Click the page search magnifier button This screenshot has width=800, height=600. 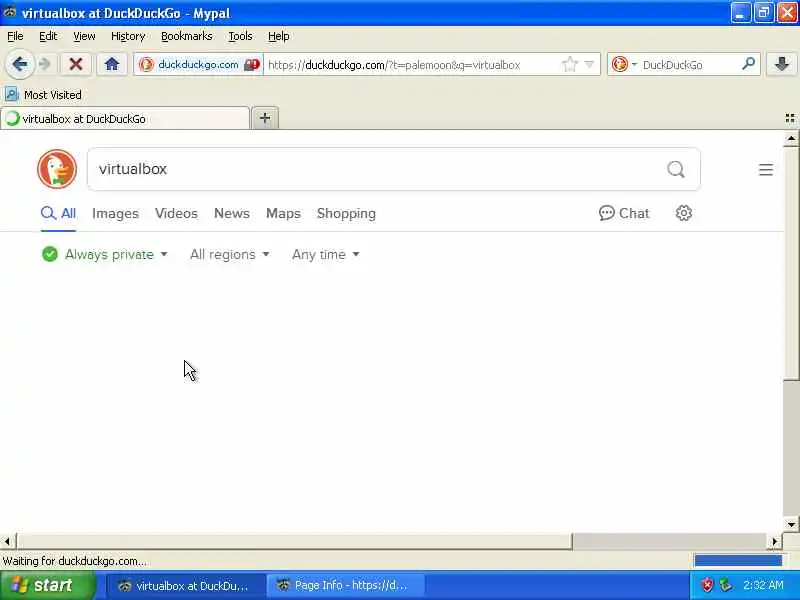click(x=676, y=169)
